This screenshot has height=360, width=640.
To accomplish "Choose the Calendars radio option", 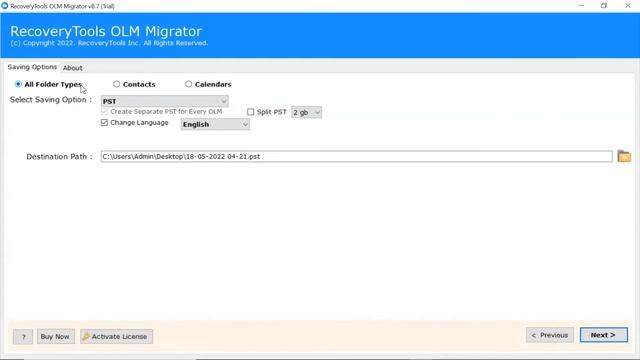I will coord(188,84).
